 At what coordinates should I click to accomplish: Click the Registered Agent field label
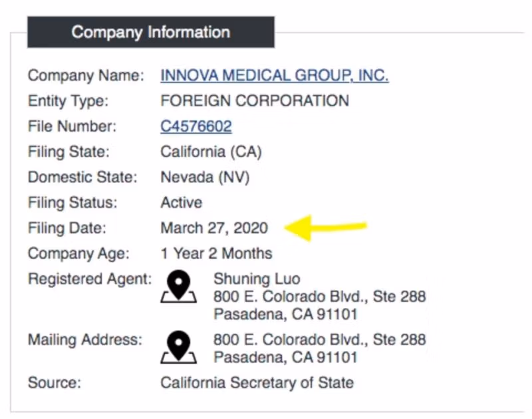point(90,279)
